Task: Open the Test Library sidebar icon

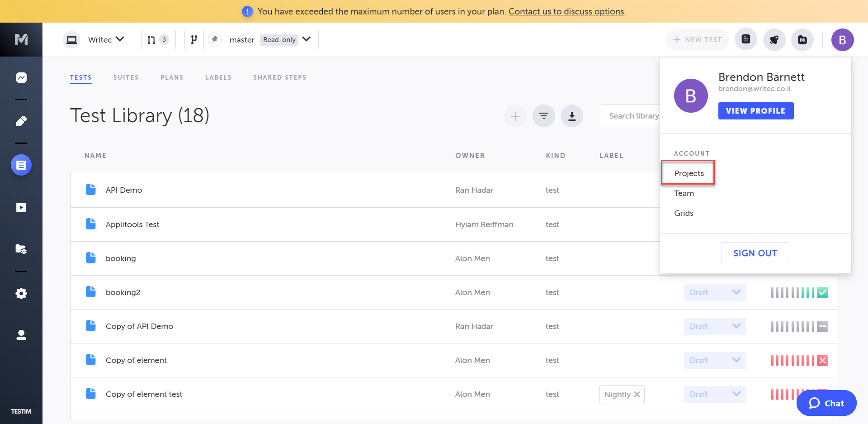Action: coord(21,165)
